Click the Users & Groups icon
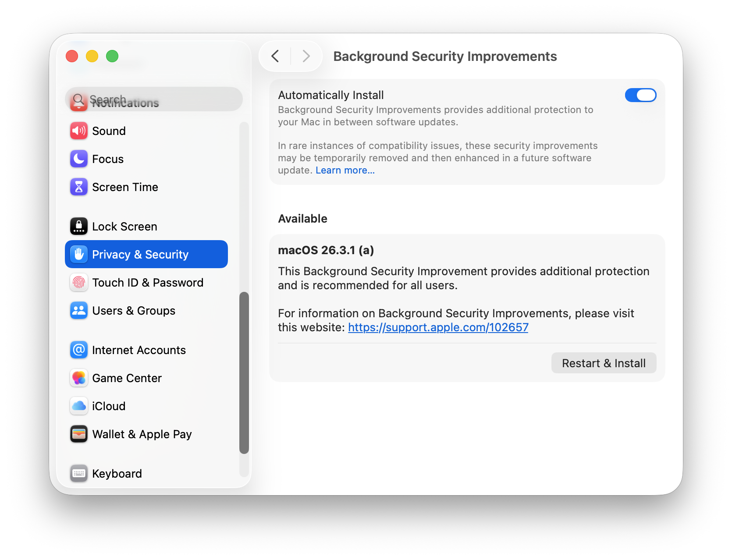732x560 pixels. point(78,310)
